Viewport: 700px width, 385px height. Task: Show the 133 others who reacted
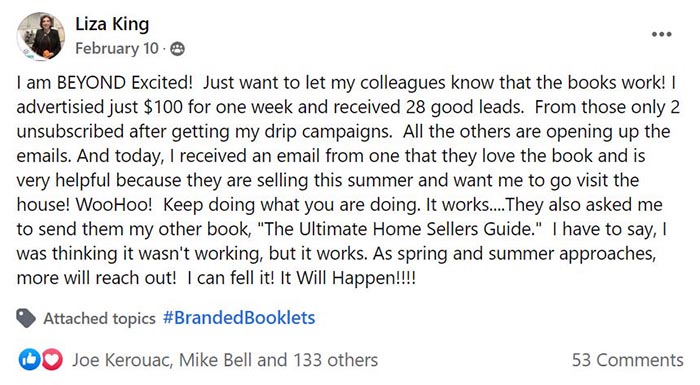tap(335, 360)
